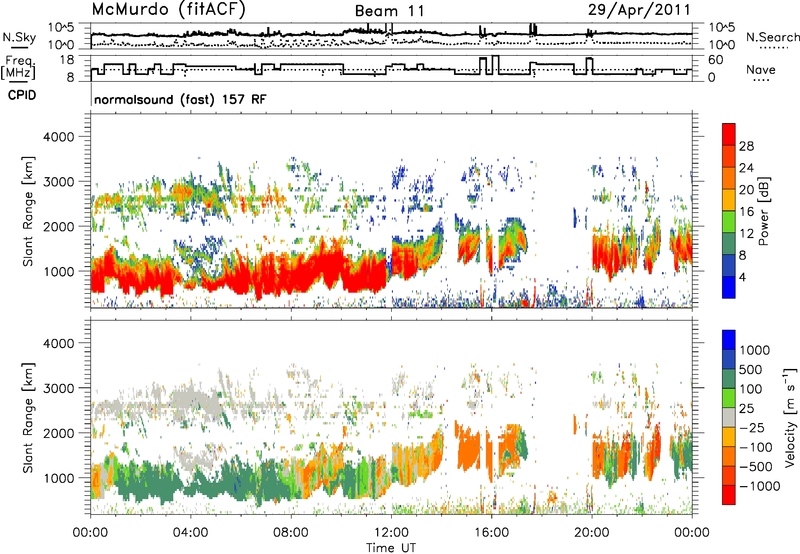This screenshot has height=554, width=800.
Task: Click the '08:00' time axis tick label
Action: (291, 533)
